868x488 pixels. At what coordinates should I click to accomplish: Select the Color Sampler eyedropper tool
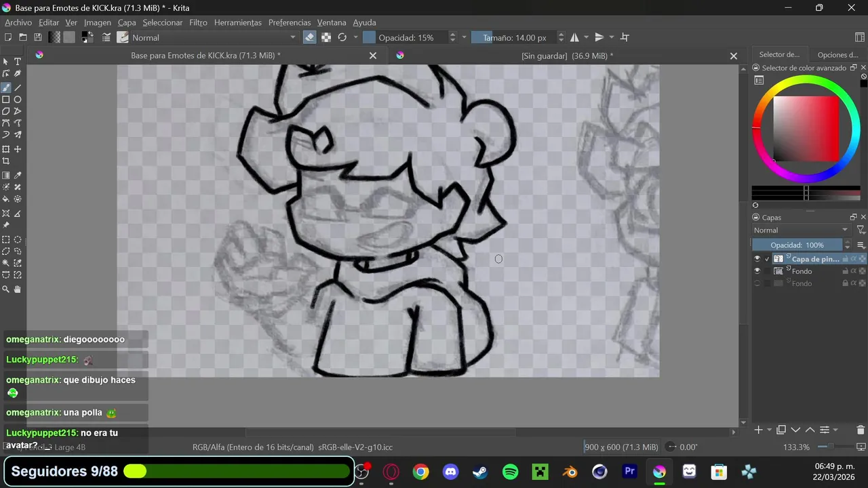point(18,176)
